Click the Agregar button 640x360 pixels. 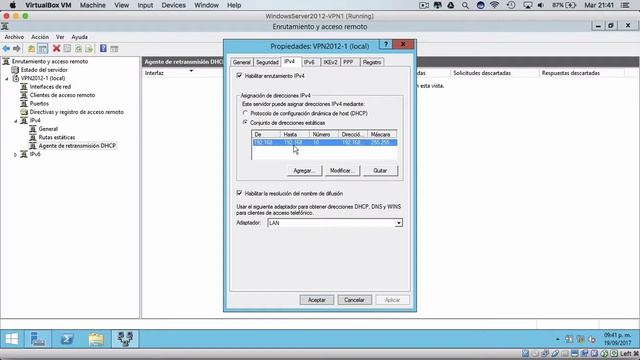(x=304, y=171)
